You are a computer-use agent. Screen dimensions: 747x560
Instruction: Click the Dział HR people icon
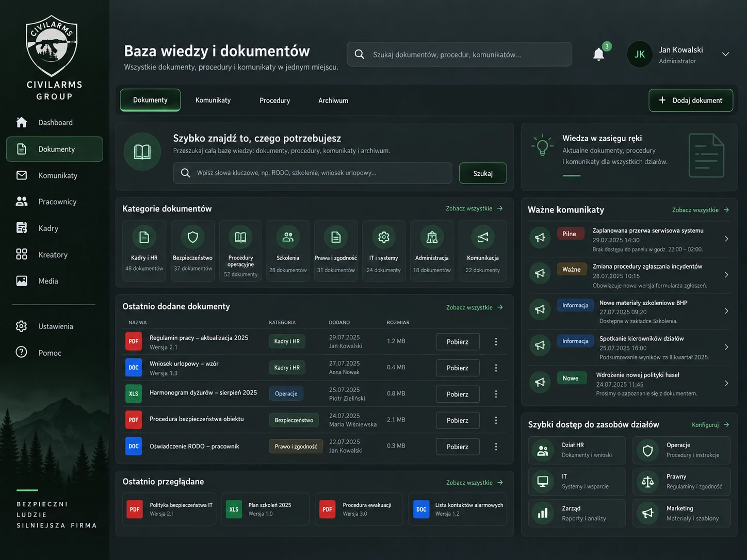543,451
